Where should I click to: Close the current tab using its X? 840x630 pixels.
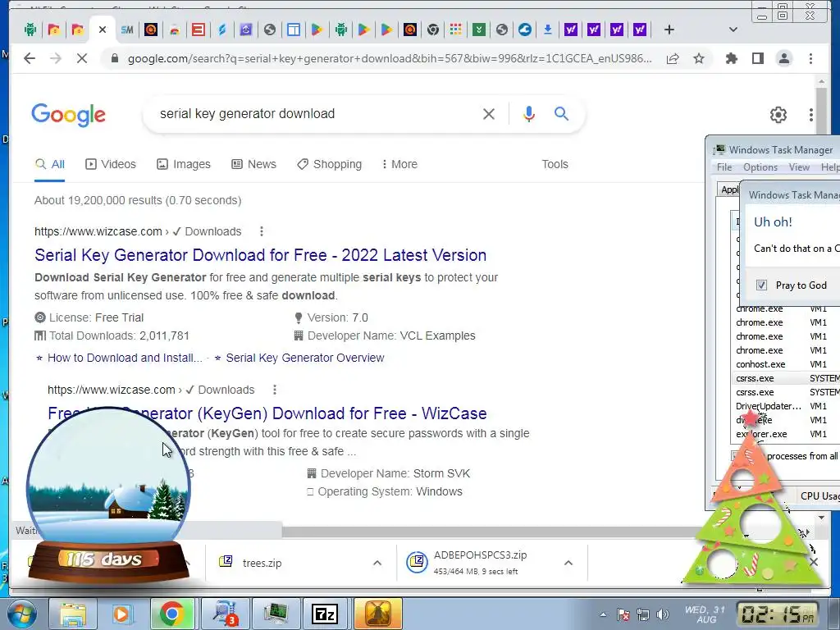[103, 30]
